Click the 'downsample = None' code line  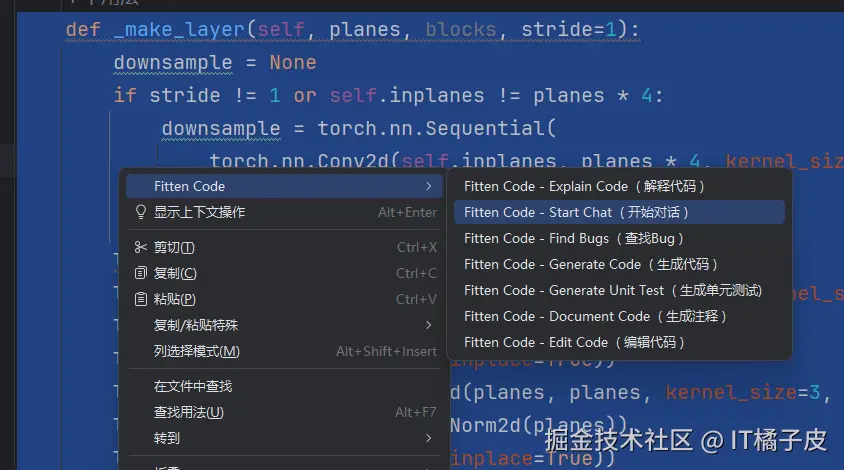pos(215,63)
